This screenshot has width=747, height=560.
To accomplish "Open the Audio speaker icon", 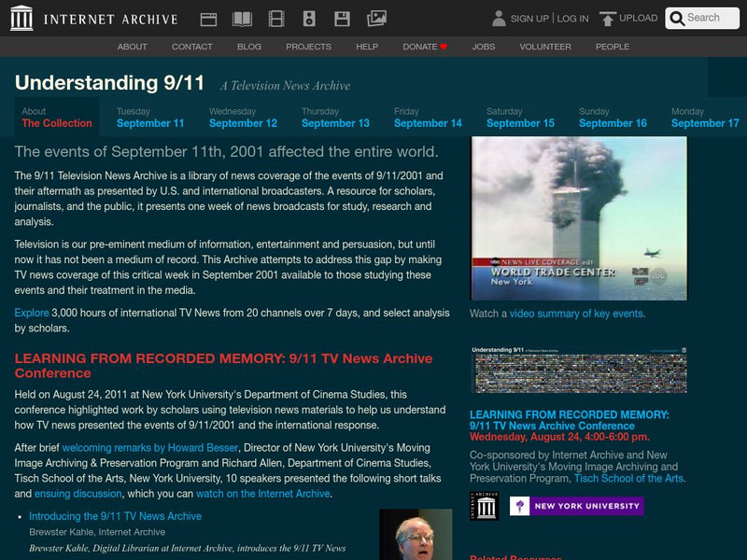I will point(309,19).
